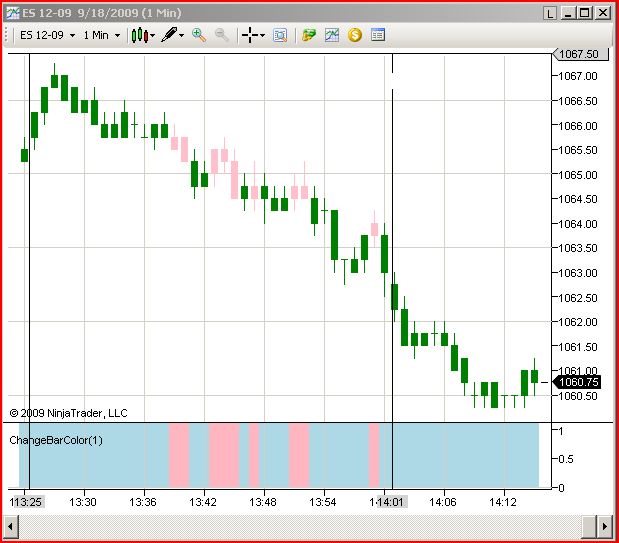Open the chart style dropdown arrow

153,36
